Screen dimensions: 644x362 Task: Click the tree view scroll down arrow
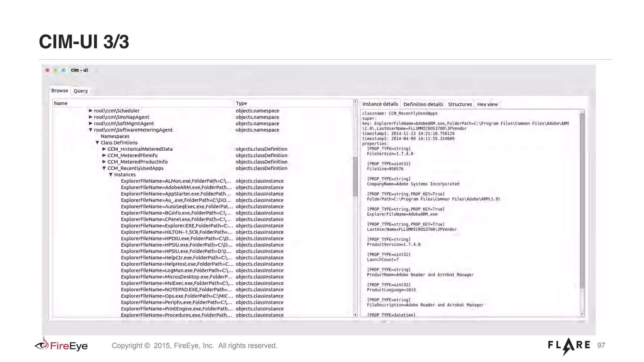355,315
